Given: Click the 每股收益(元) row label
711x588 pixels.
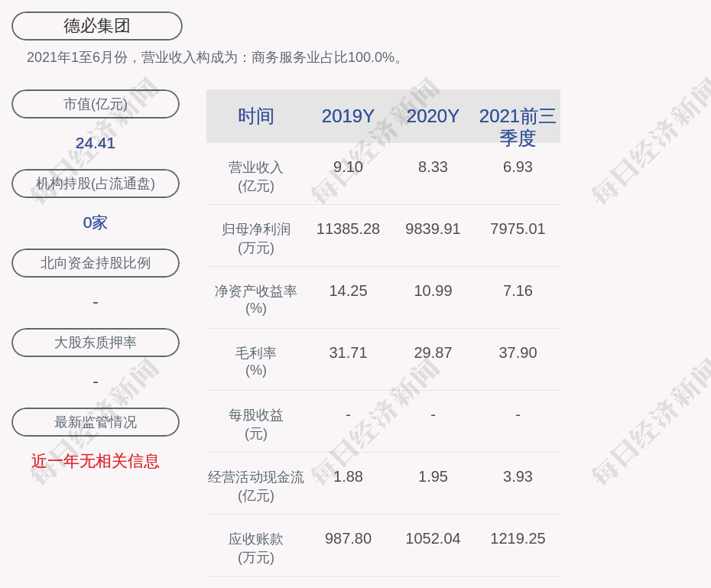Looking at the screenshot, I should 256,424.
